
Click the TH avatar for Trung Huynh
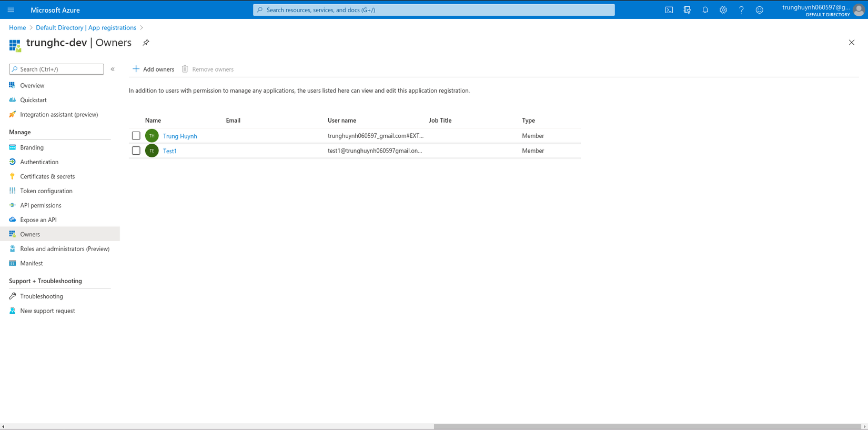152,136
